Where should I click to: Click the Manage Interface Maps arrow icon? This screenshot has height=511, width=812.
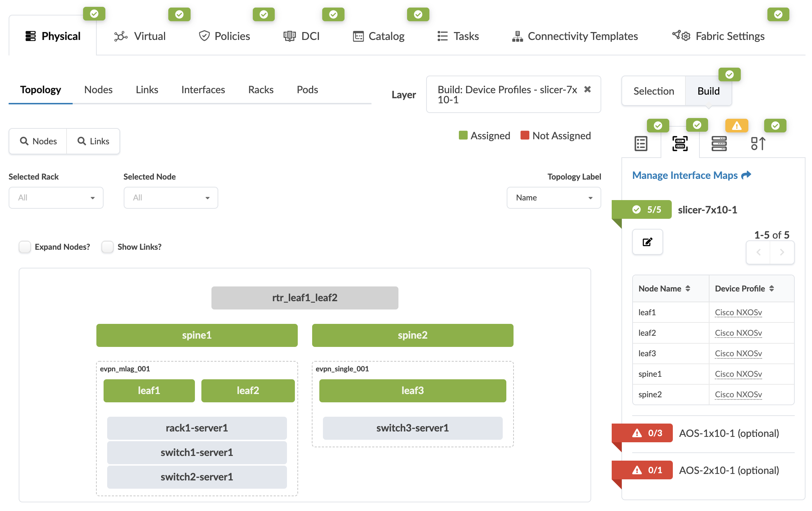point(746,175)
